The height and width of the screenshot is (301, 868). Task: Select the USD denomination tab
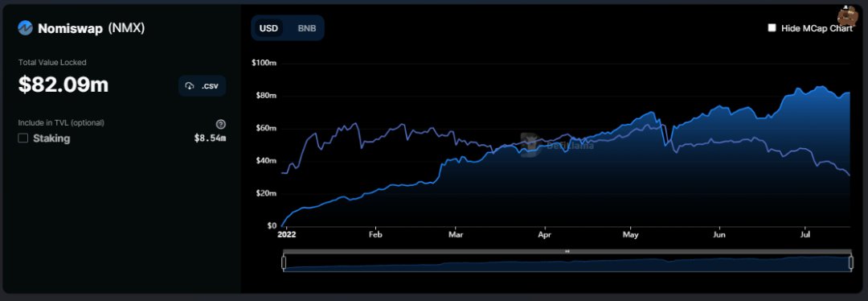pyautogui.click(x=268, y=27)
